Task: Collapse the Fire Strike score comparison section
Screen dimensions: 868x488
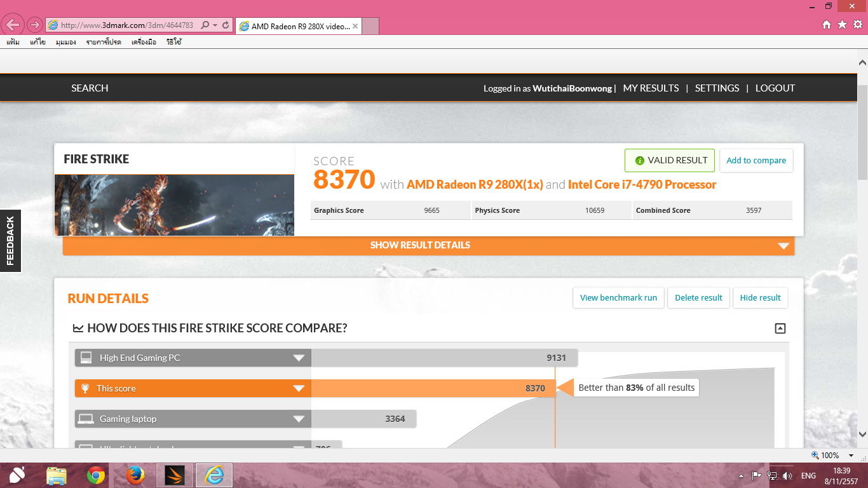Action: pyautogui.click(x=780, y=329)
